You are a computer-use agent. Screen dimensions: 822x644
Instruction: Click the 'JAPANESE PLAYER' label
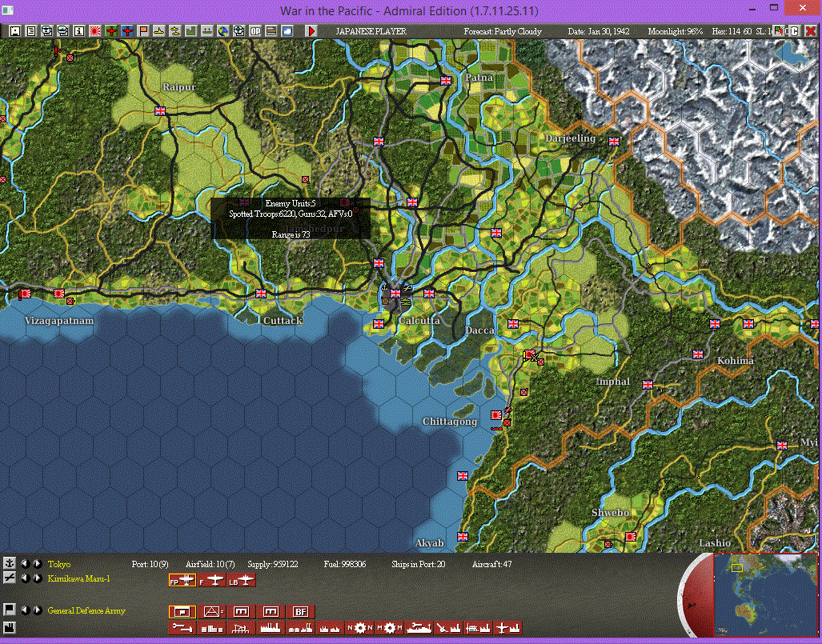(x=371, y=31)
